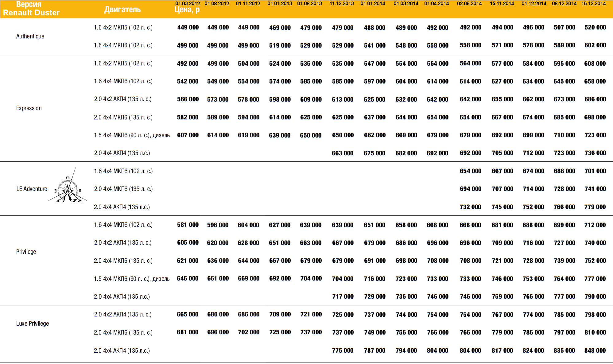Click price 717 000 in Privilege АКП4 row
Viewport: 613px width, 364px height.
[343, 296]
